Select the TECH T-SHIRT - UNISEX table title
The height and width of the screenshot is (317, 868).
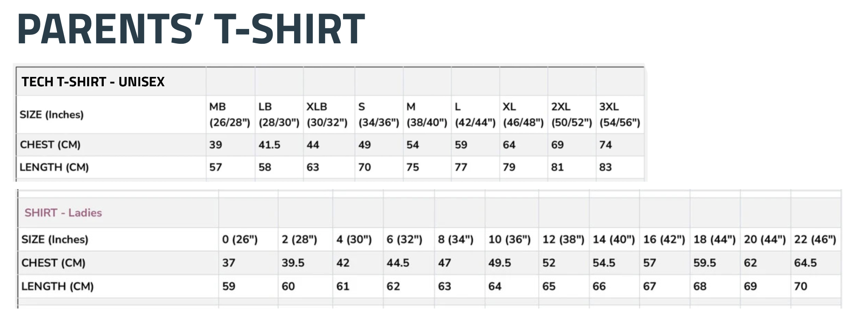[93, 82]
